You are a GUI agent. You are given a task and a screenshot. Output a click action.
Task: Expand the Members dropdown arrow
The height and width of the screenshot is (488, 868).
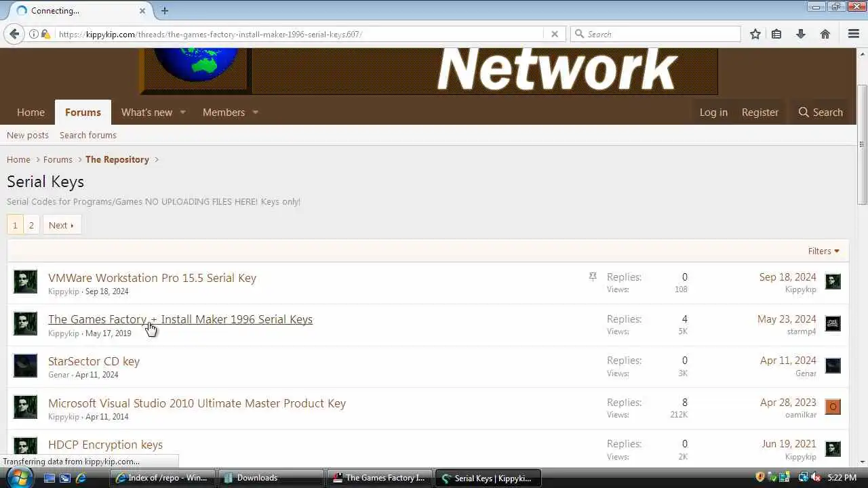[x=256, y=113]
